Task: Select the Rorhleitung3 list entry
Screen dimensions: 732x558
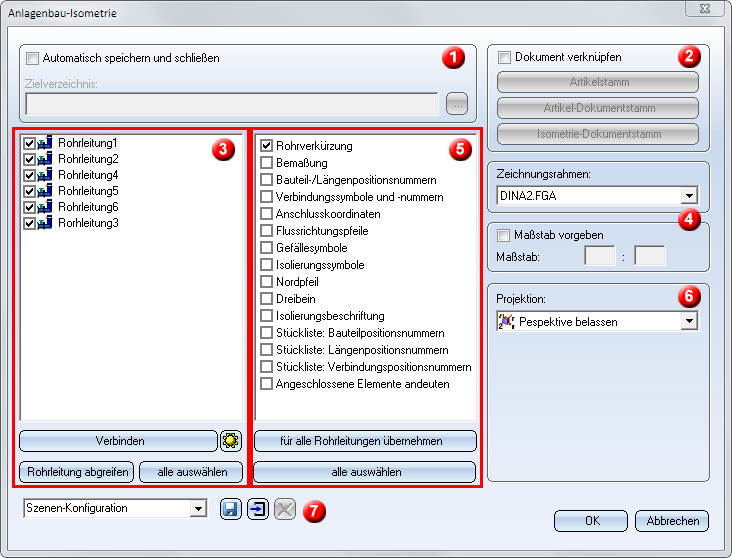Action: [x=88, y=223]
